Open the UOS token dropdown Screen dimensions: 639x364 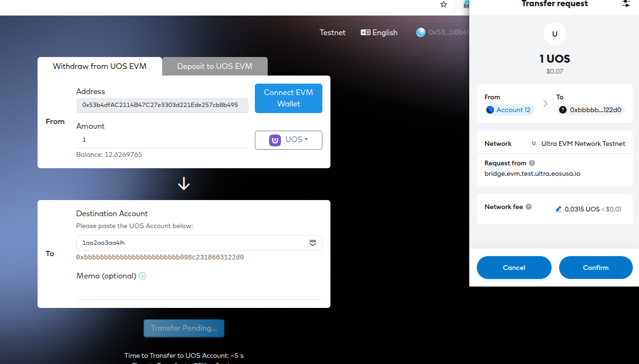point(289,140)
